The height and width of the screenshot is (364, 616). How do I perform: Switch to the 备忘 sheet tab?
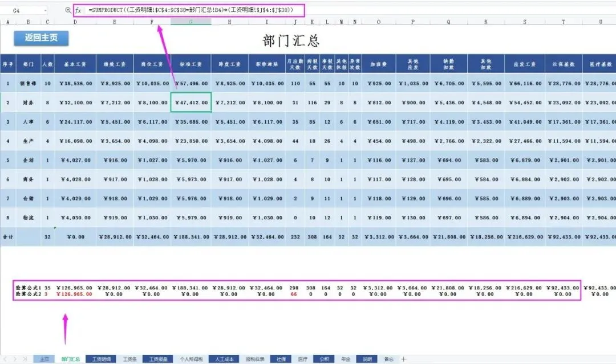pyautogui.click(x=388, y=359)
